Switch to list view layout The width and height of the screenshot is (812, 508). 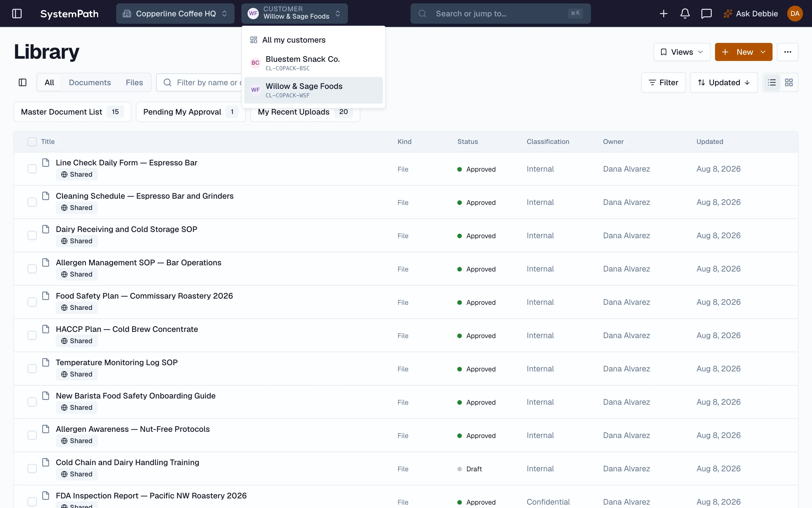(772, 82)
